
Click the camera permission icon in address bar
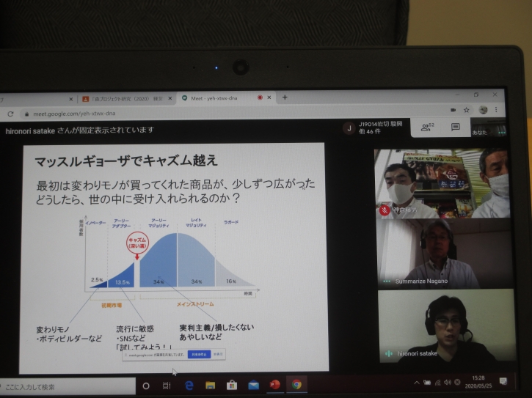tap(453, 110)
